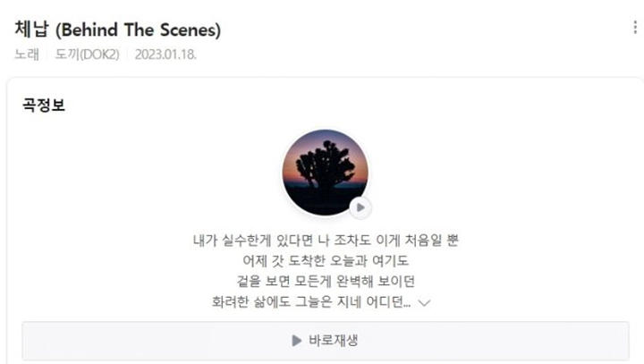Click the word 체납 in the title

coord(31,30)
